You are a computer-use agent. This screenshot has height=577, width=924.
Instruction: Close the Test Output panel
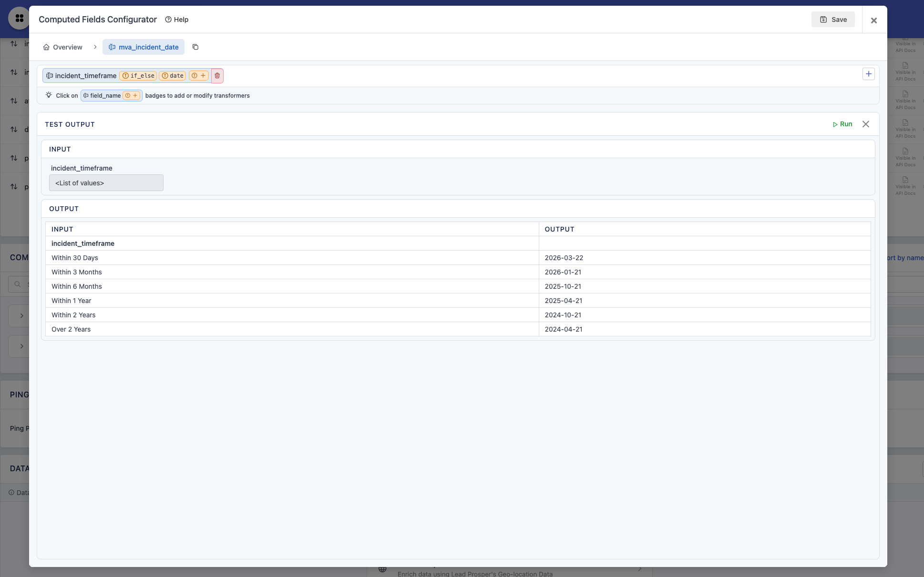coord(866,124)
